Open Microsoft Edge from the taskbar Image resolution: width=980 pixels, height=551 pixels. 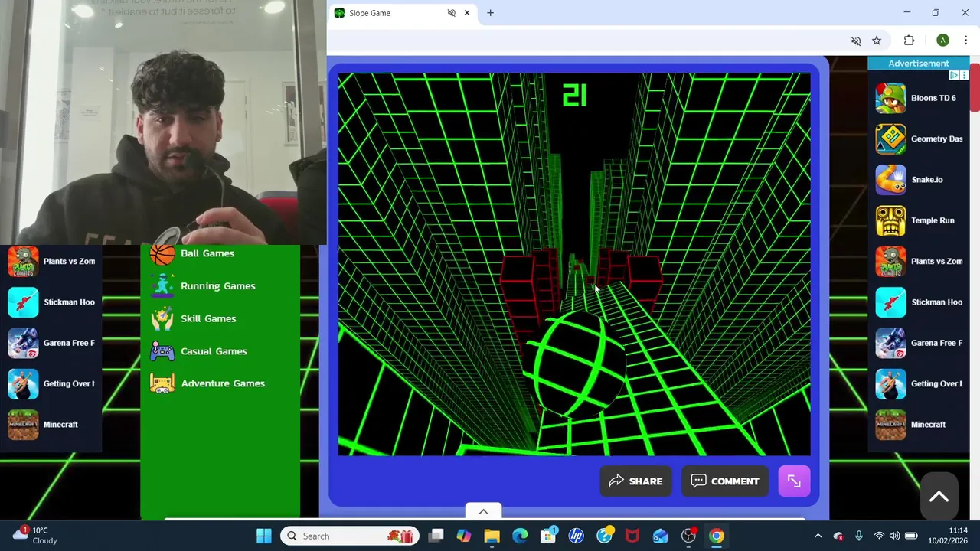[520, 536]
